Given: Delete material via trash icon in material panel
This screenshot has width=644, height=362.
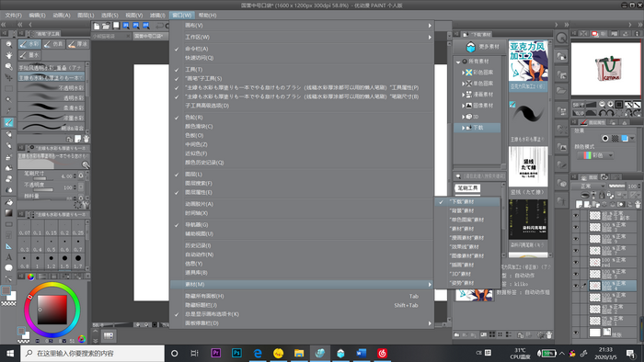Looking at the screenshot, I should (x=549, y=335).
